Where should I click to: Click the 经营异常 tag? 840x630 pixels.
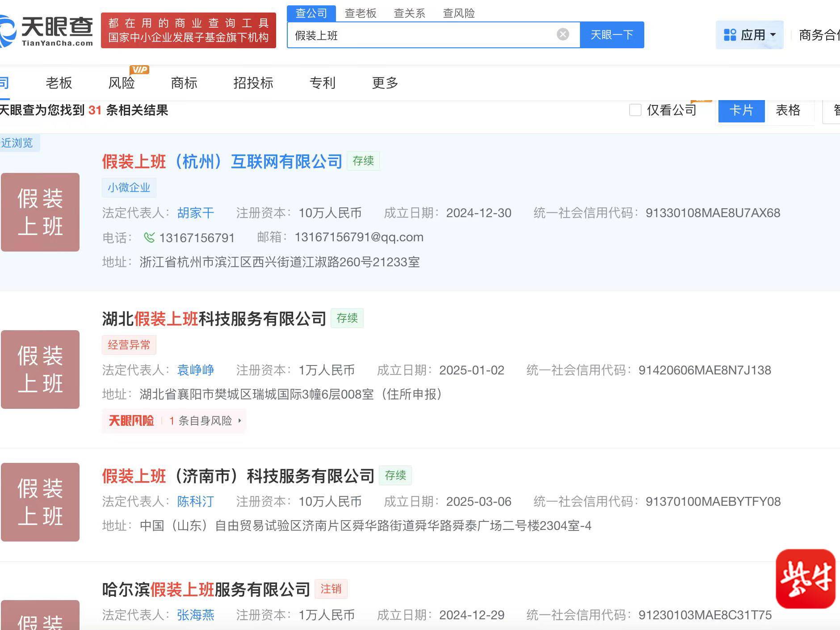[129, 345]
